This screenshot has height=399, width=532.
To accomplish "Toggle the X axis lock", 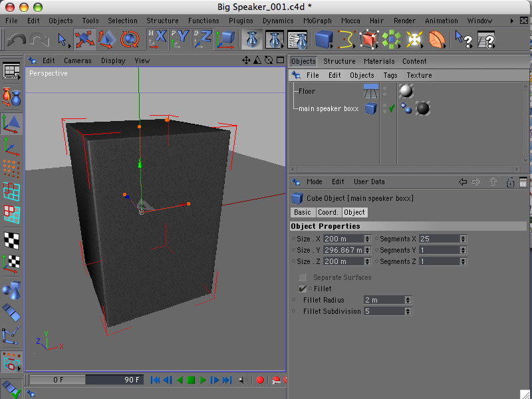I will click(157, 40).
